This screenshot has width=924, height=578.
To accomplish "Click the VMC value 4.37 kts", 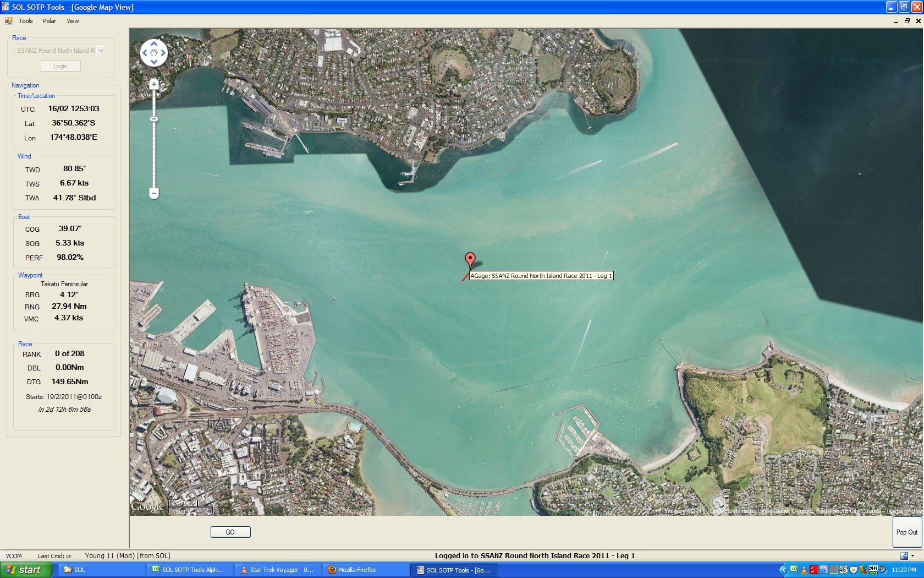I will coord(69,318).
